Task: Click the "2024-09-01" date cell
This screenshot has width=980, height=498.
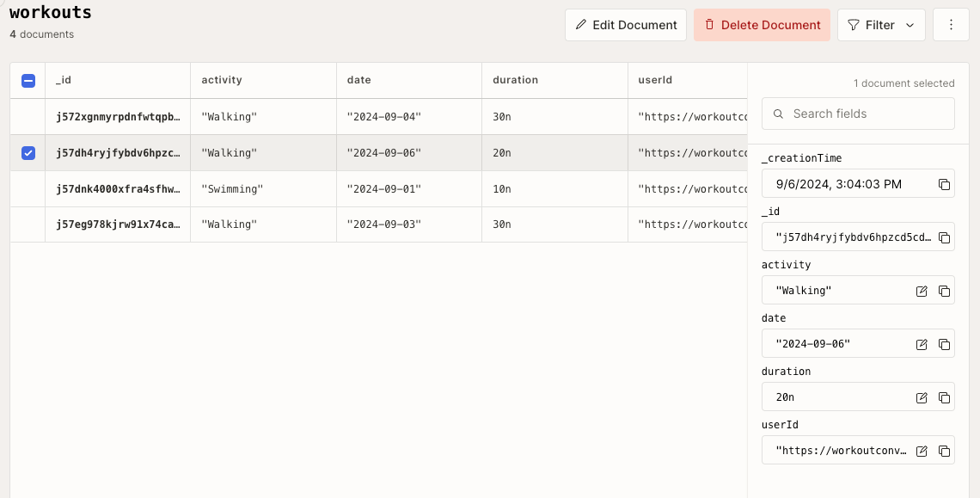Action: click(408, 189)
